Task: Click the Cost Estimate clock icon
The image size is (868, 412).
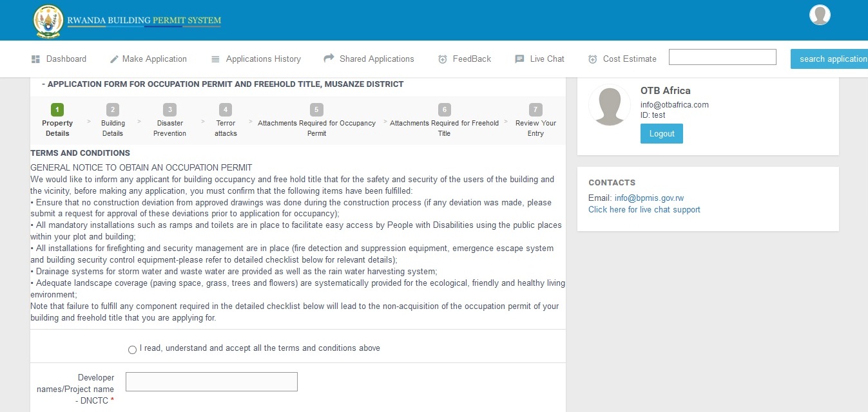Action: coord(593,59)
